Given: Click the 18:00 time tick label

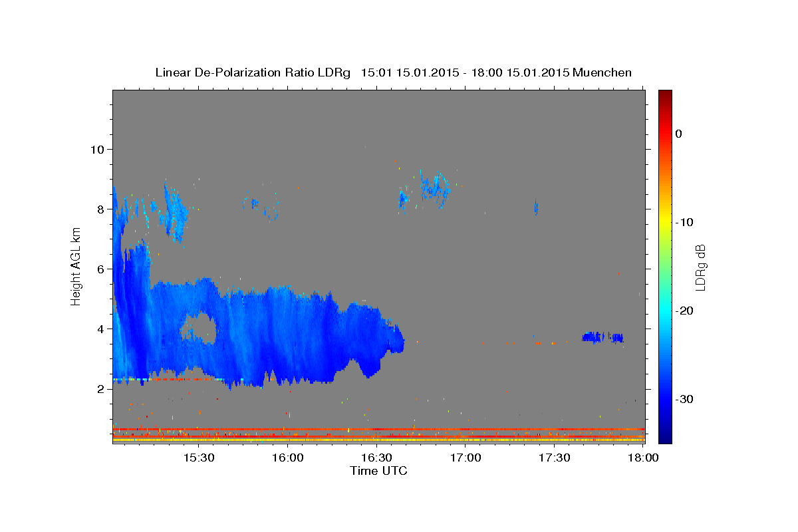Looking at the screenshot, I should [644, 458].
